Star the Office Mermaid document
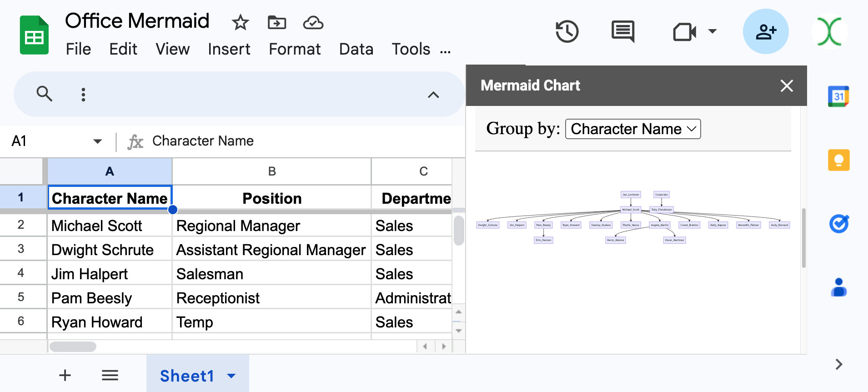This screenshot has width=868, height=392. (x=240, y=22)
